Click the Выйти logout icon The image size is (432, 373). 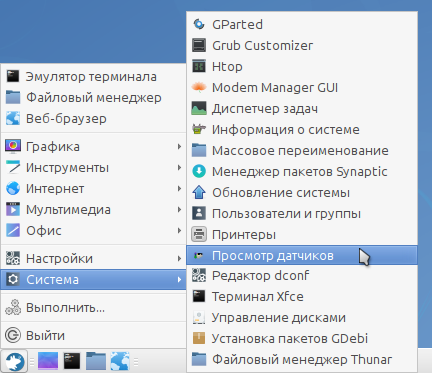(13, 335)
